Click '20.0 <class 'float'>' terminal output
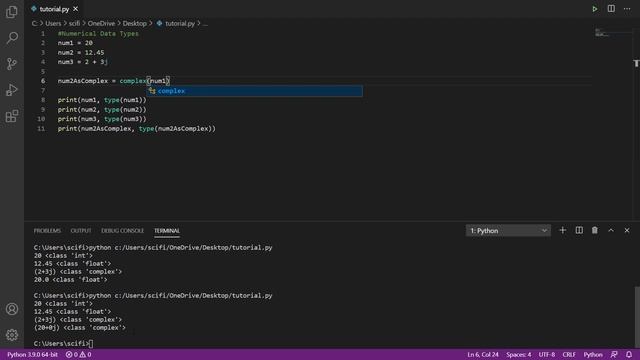The width and height of the screenshot is (640, 360). [x=71, y=280]
